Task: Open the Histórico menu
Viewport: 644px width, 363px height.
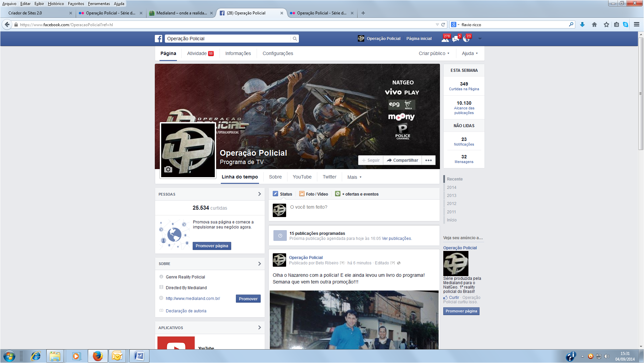Action: [x=56, y=4]
